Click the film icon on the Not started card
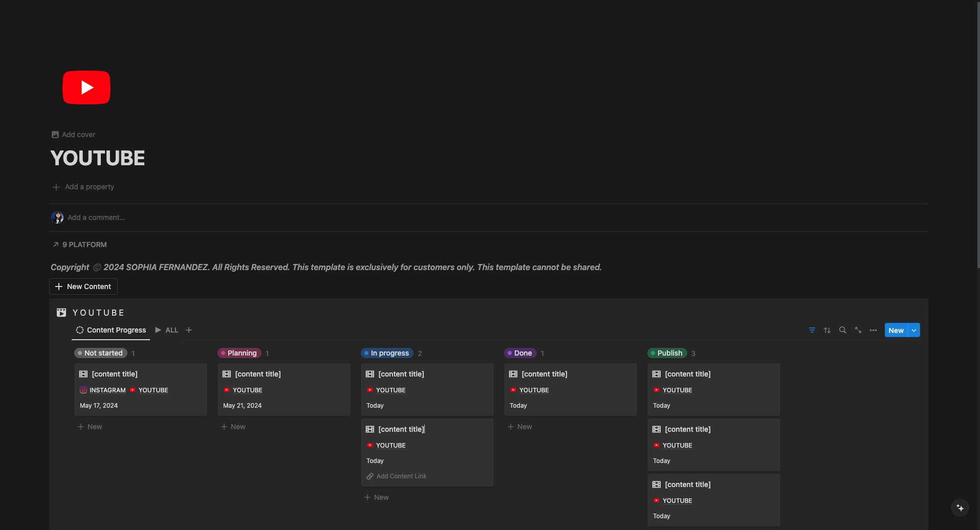 (83, 374)
